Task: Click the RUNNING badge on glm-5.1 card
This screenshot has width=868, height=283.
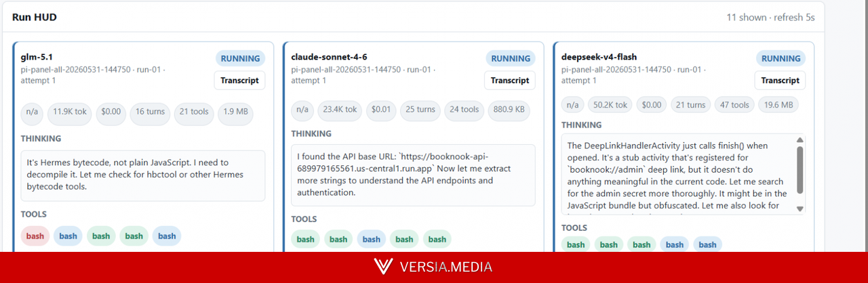Action: pos(240,58)
